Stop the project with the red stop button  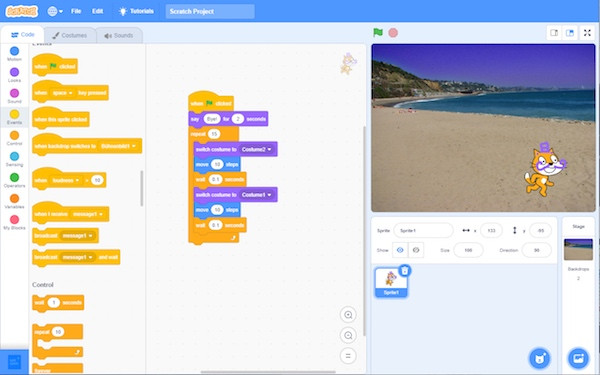point(393,33)
